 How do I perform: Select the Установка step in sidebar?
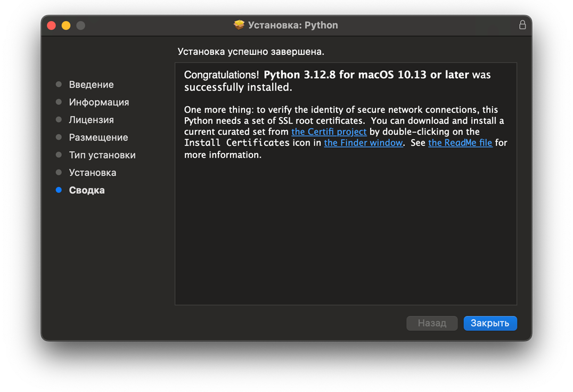93,173
